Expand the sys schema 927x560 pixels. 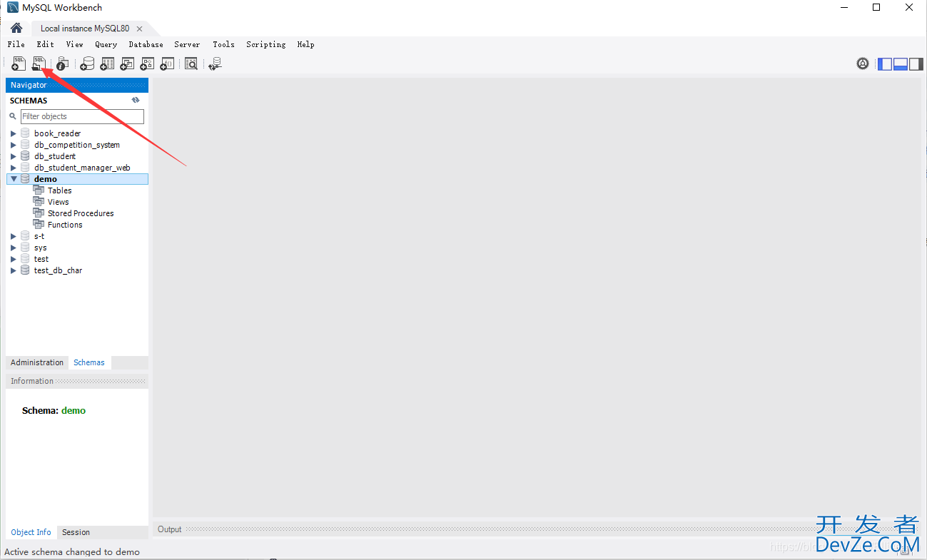13,248
